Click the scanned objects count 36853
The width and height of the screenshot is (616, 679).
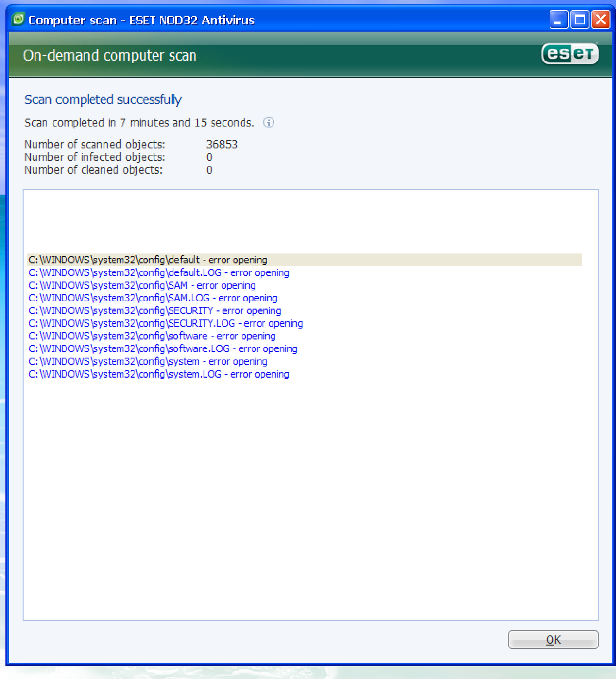tap(222, 145)
